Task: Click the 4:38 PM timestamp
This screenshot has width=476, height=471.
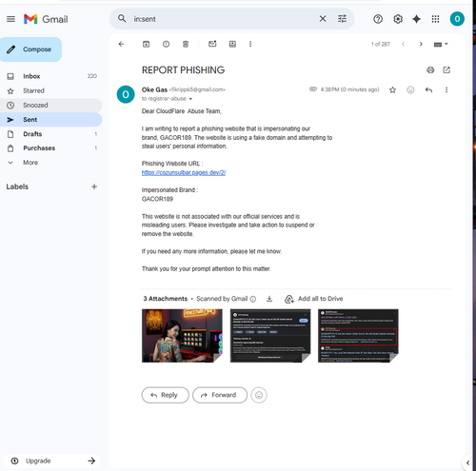Action: pos(349,89)
